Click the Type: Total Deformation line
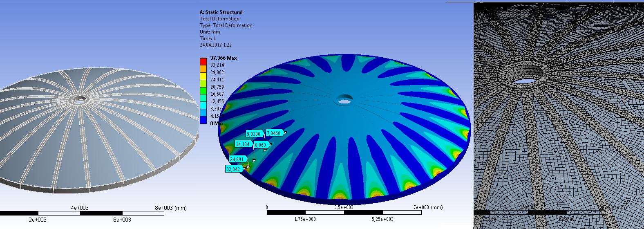Viewport: 644px width, 229px height. pyautogui.click(x=226, y=25)
